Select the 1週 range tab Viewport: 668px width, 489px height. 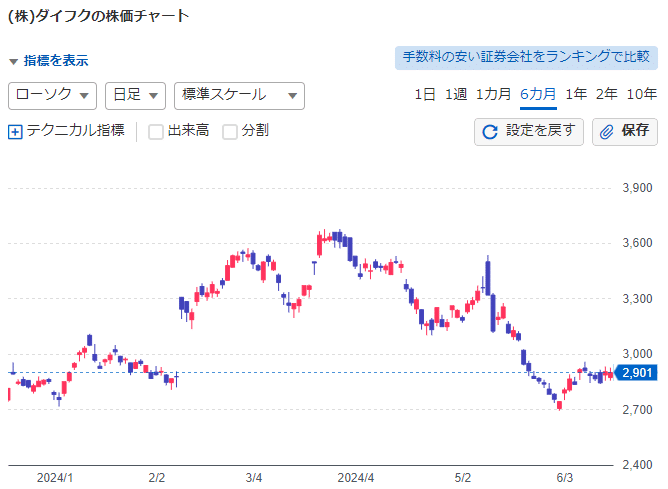pos(456,95)
